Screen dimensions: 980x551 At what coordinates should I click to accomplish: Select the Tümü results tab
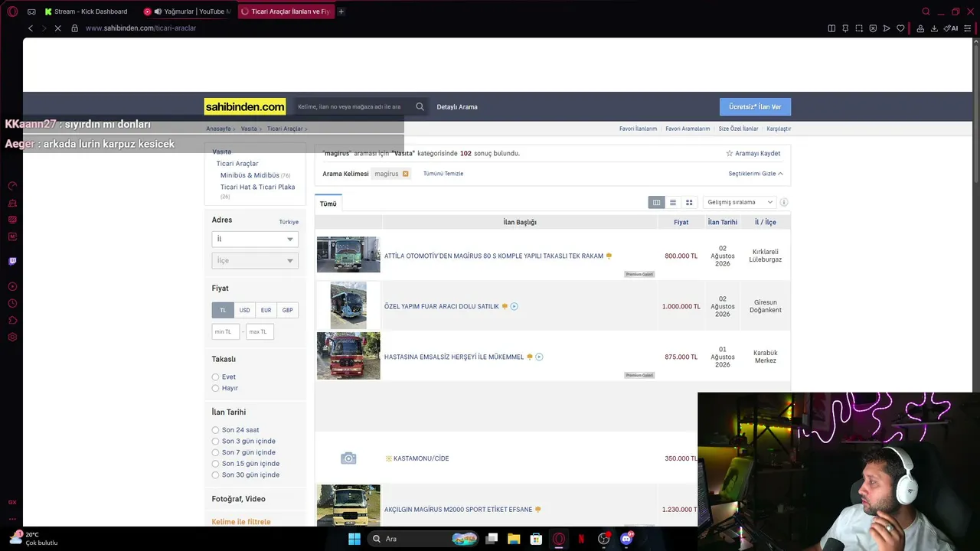click(328, 204)
